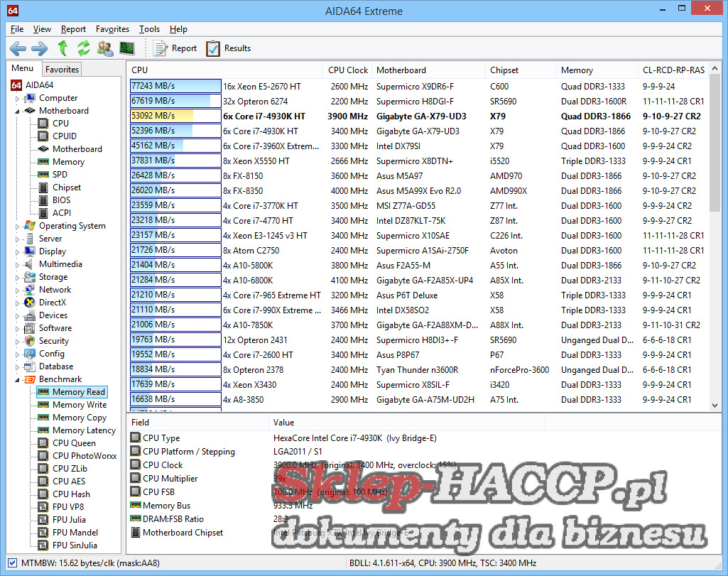
Task: Switch to the Menu sidebar tab
Action: coord(22,68)
